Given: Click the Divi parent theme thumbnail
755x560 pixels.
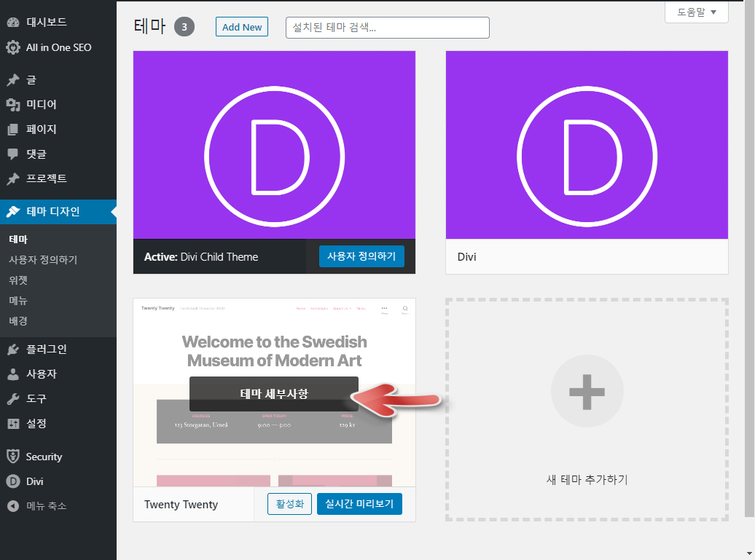Looking at the screenshot, I should tap(587, 145).
